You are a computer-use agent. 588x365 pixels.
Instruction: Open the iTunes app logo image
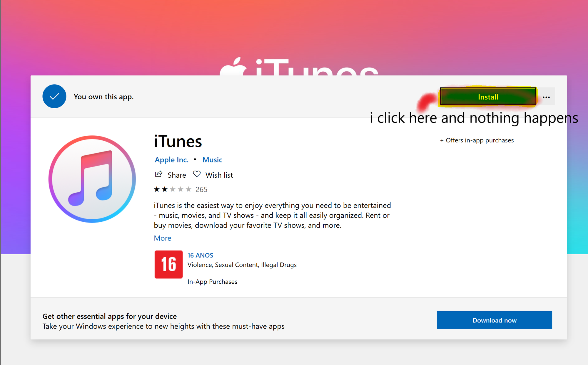tap(92, 179)
